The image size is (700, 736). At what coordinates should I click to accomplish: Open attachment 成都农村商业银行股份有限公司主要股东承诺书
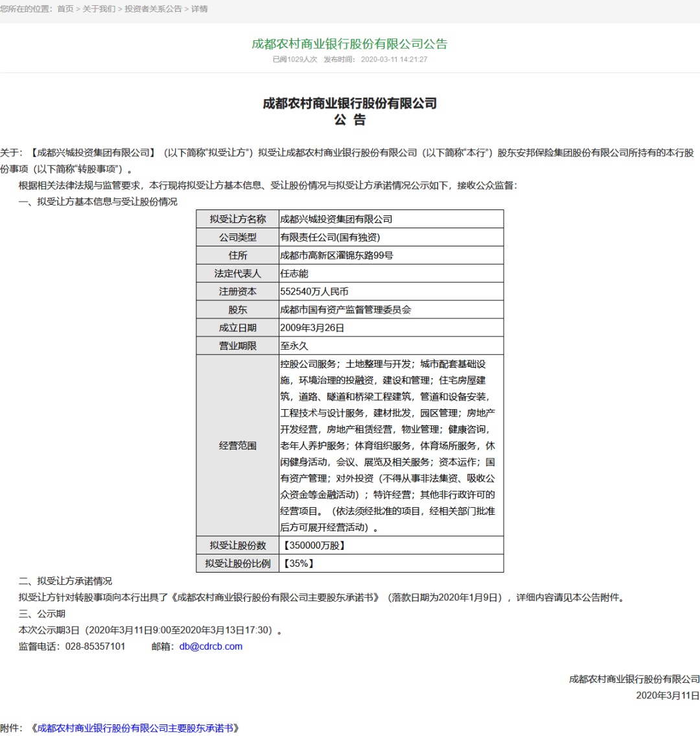(x=135, y=728)
